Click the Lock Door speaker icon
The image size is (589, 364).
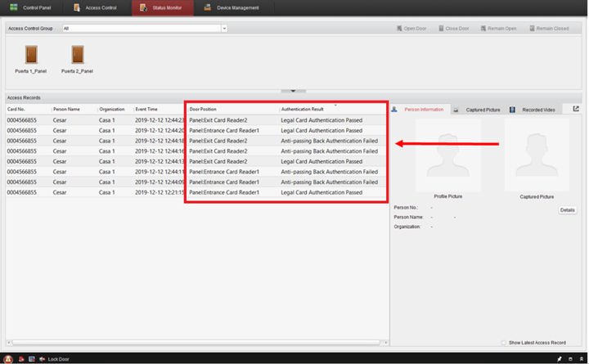point(42,359)
